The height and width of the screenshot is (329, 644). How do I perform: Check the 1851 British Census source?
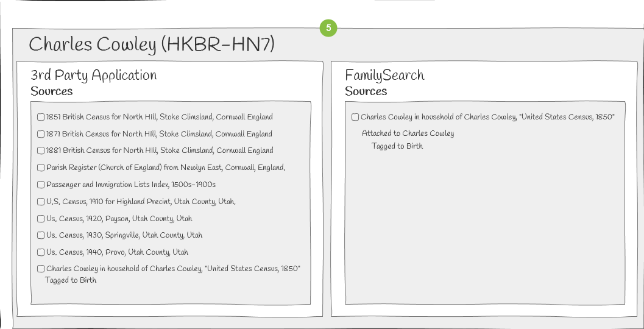(41, 117)
